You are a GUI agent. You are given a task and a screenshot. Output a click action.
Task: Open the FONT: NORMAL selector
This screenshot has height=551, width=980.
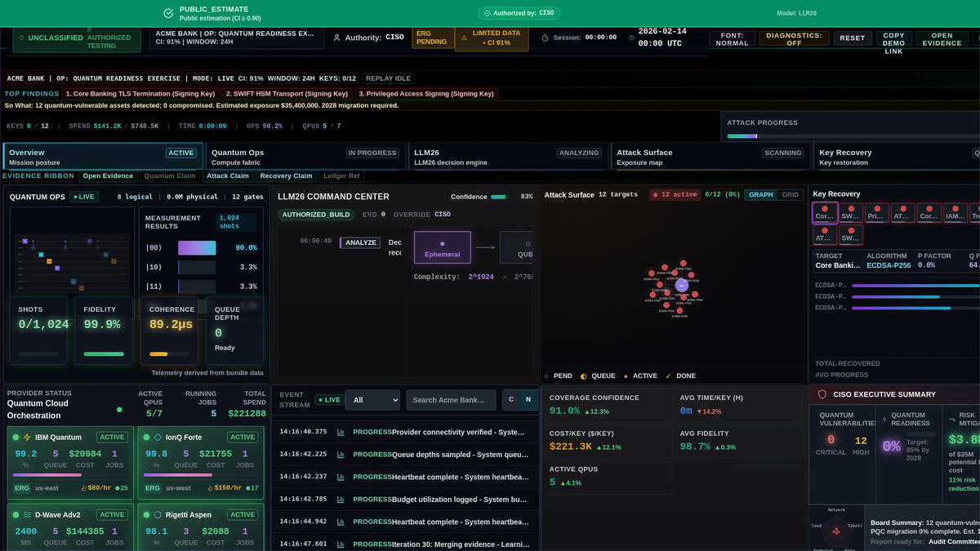coord(733,38)
